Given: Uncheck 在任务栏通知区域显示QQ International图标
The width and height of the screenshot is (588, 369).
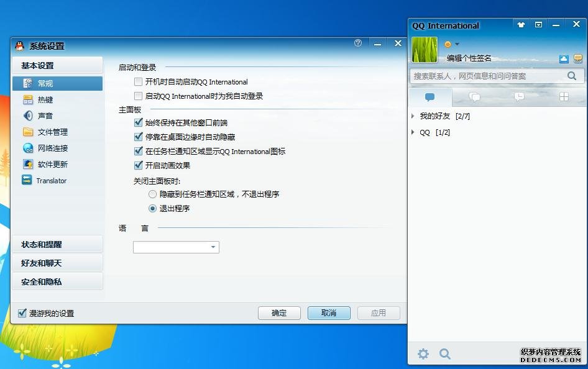Looking at the screenshot, I should (x=139, y=151).
